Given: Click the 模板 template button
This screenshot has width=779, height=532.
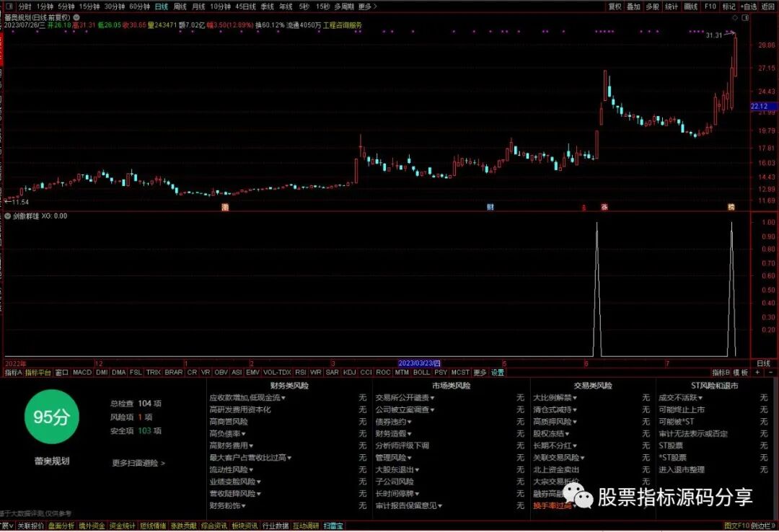Looking at the screenshot, I should click(x=740, y=373).
